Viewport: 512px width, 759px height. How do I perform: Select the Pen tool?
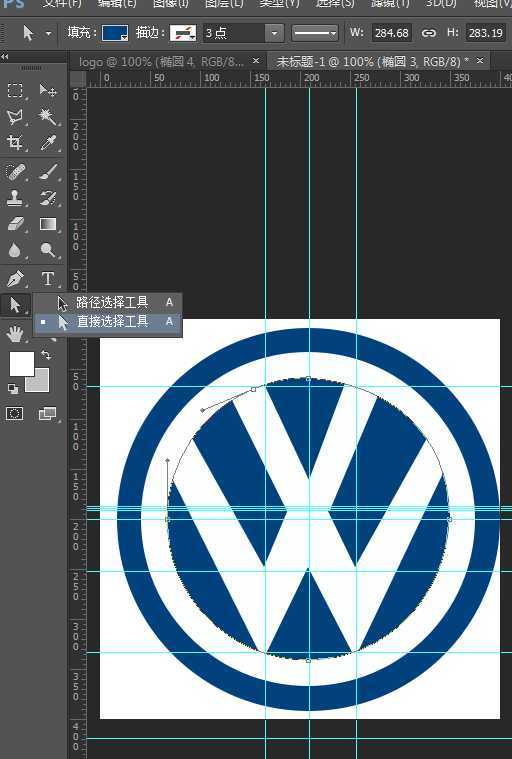click(15, 279)
